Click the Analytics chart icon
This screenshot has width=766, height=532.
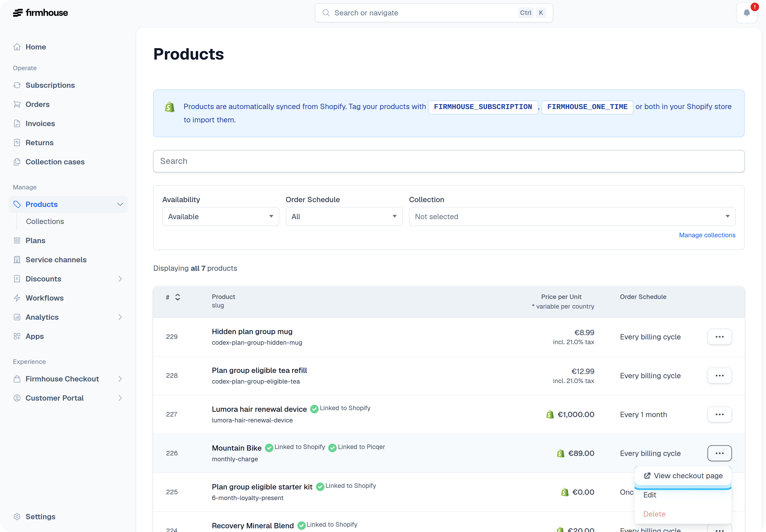(x=17, y=317)
